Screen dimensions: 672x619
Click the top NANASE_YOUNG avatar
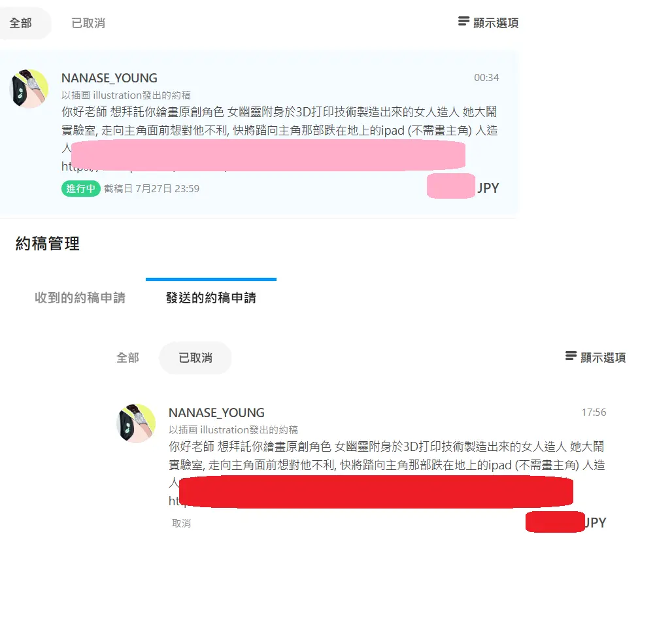pos(29,89)
